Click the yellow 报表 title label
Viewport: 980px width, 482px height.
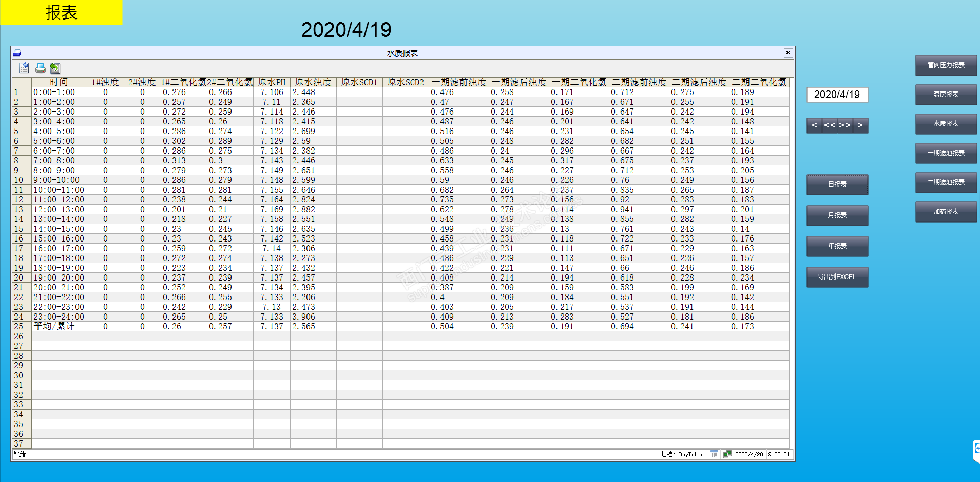(x=62, y=12)
